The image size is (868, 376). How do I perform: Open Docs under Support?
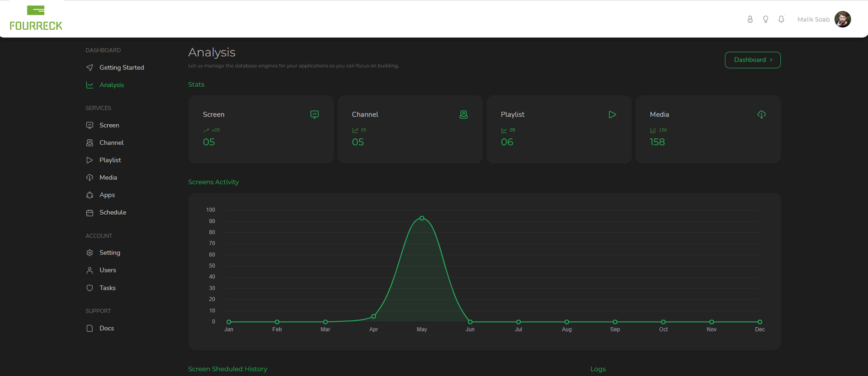tap(106, 329)
